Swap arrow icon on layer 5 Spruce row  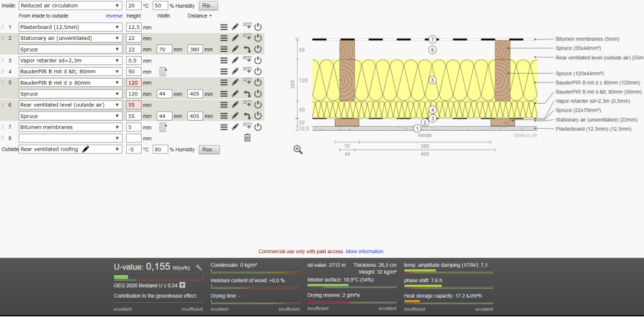(x=247, y=93)
